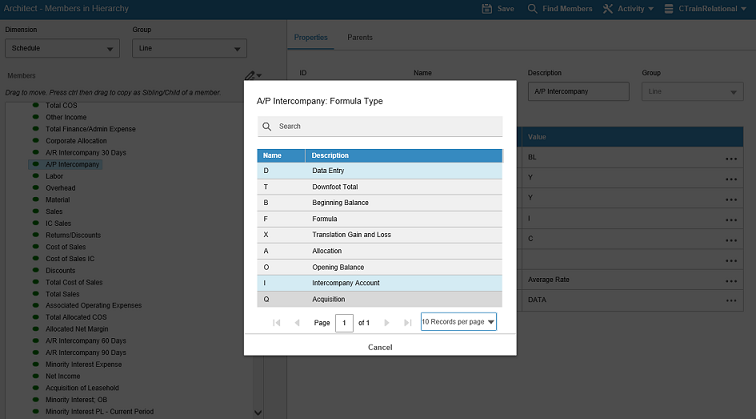
Task: Open CTrainRelational hamburger menu
Action: pos(669,8)
